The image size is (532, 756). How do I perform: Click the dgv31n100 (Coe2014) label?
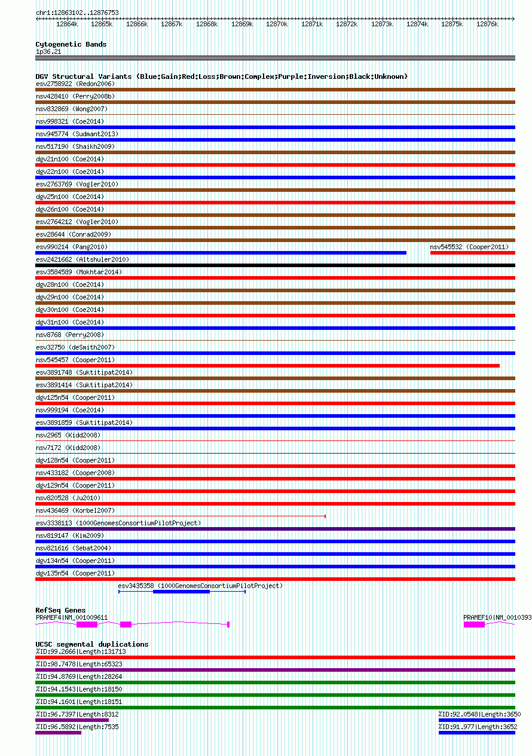[70, 322]
